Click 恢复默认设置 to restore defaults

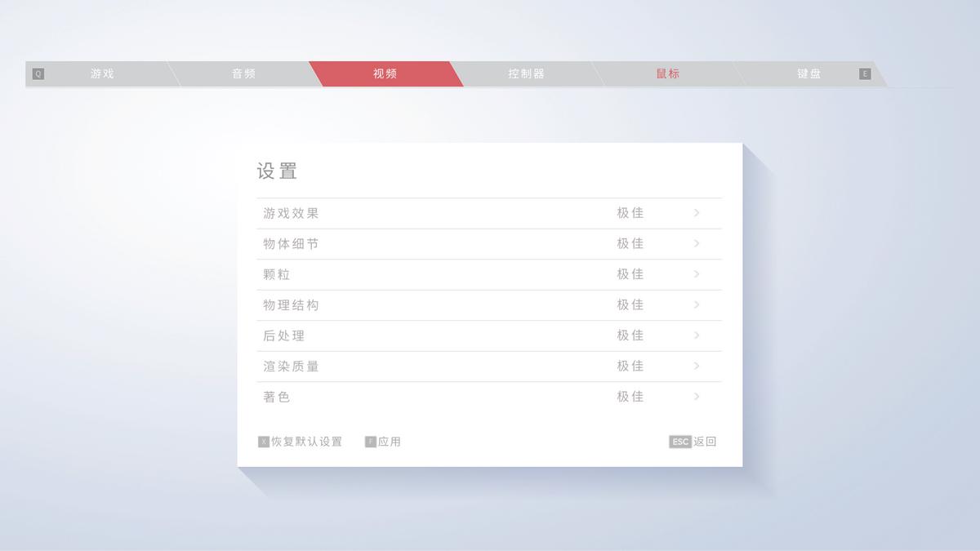click(x=306, y=441)
